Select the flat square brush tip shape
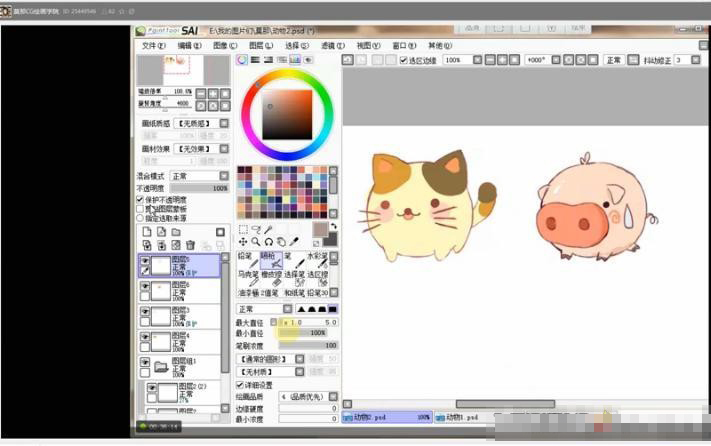Image resolution: width=711 pixels, height=446 pixels. (333, 309)
